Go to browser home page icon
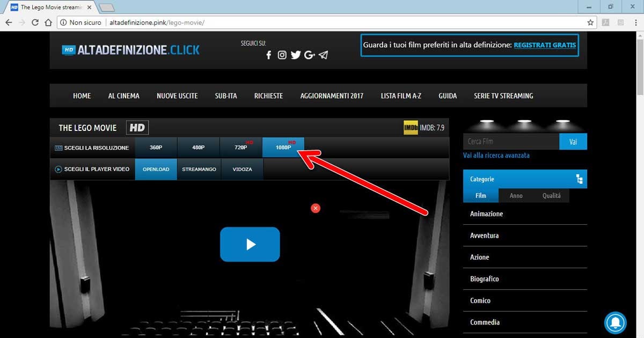 pyautogui.click(x=48, y=23)
